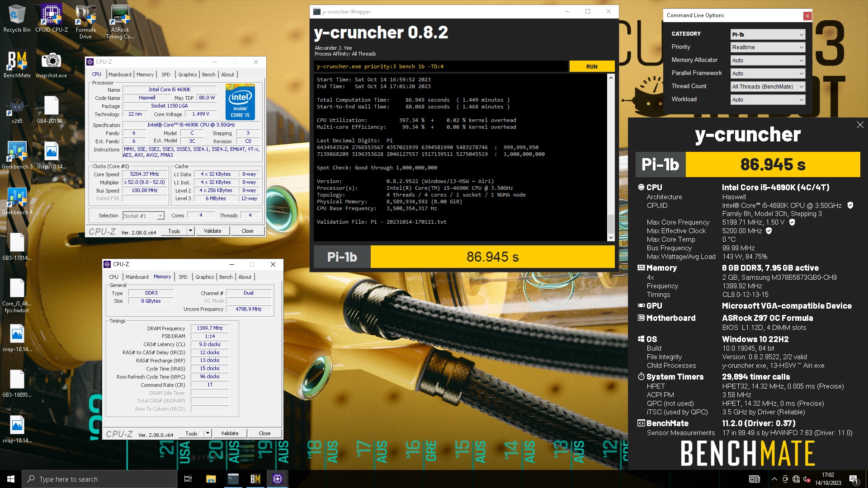Show hidden system tray icons
This screenshot has width=868, height=488.
(774, 479)
